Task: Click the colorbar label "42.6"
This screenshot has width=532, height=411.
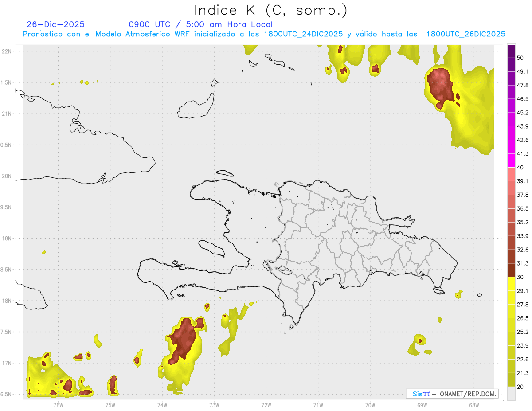Action: pyautogui.click(x=523, y=140)
